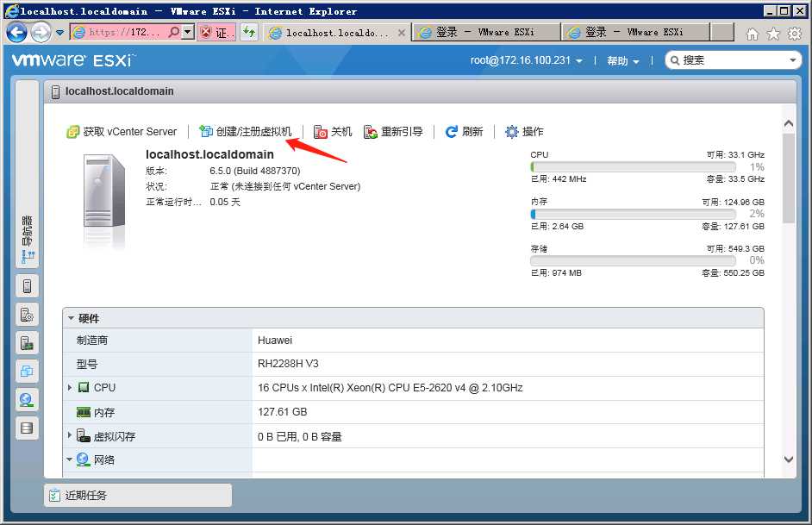Viewport: 812px width, 525px height.
Task: Click the Huawei manufacturer value
Action: coord(274,341)
